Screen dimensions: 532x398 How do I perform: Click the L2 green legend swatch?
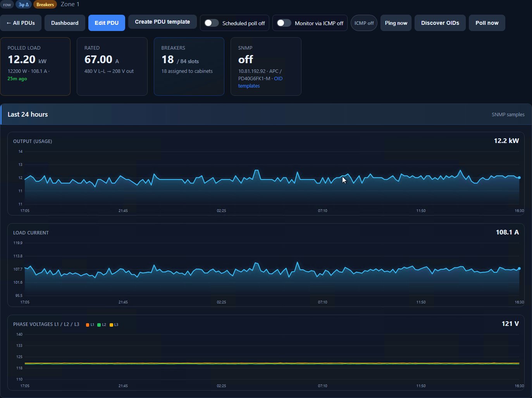pyautogui.click(x=99, y=325)
